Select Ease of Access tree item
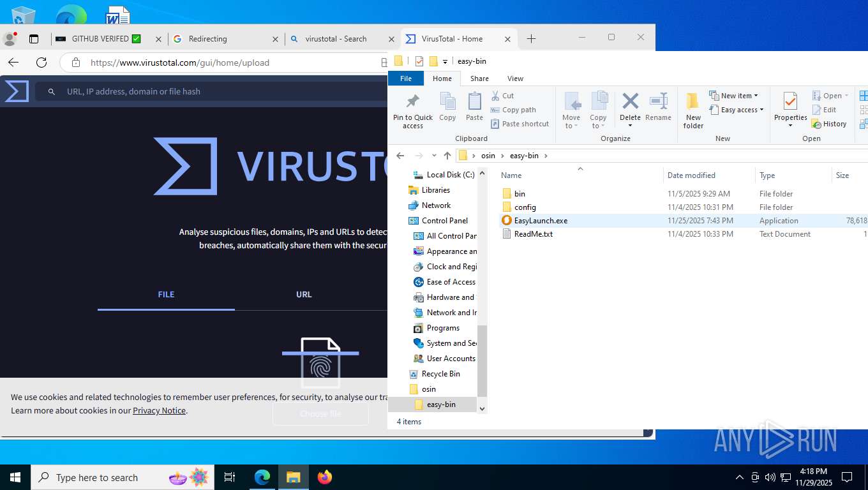The width and height of the screenshot is (868, 490). point(451,282)
